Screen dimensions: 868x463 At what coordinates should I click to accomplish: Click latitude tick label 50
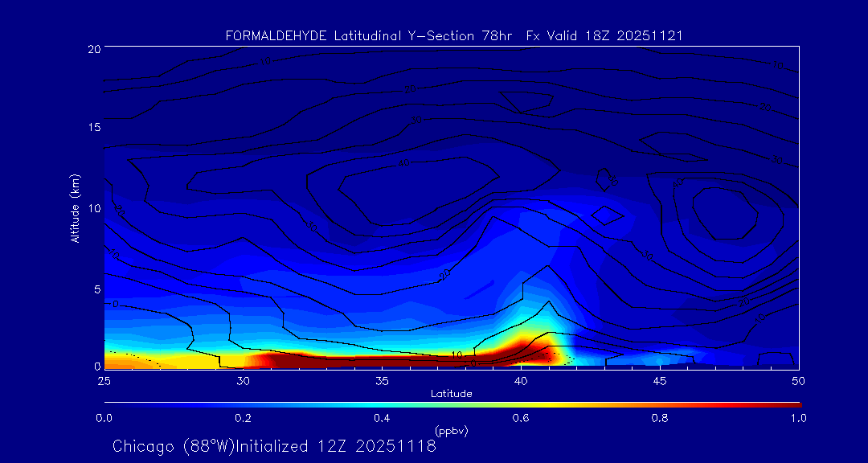pos(799,381)
